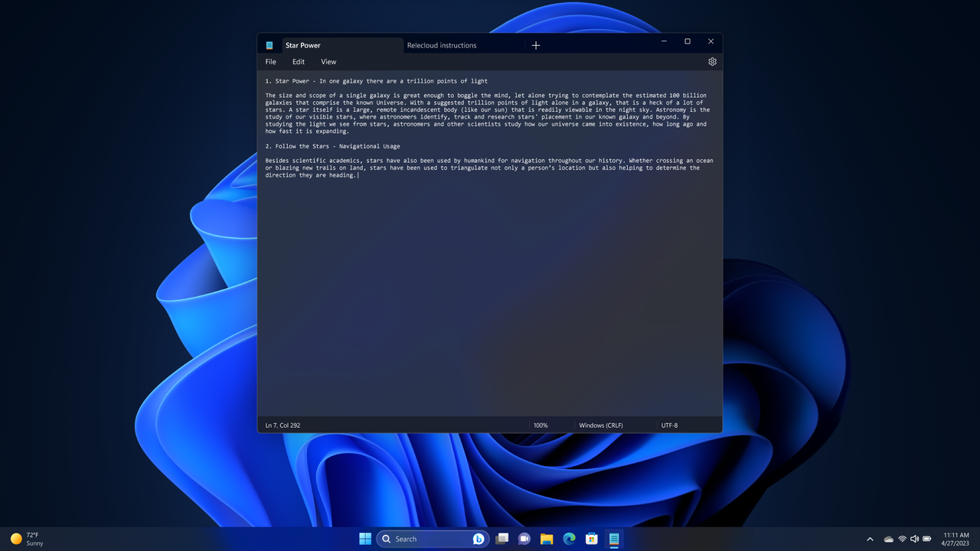Click OneDrive cloud icon in system tray
Image resolution: width=980 pixels, height=551 pixels.
889,540
